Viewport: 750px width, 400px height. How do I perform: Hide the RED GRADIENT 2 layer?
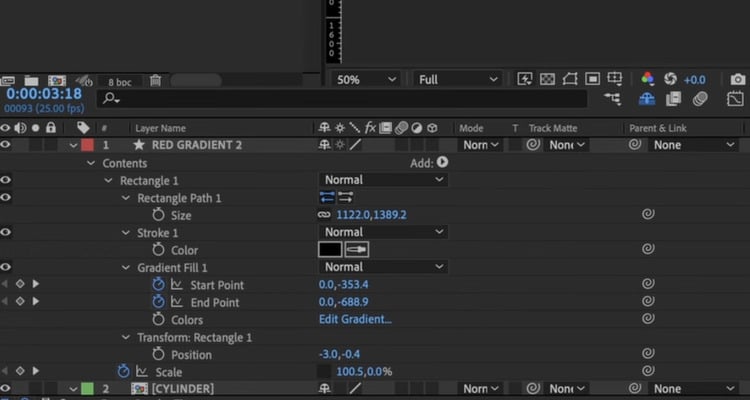coord(5,144)
